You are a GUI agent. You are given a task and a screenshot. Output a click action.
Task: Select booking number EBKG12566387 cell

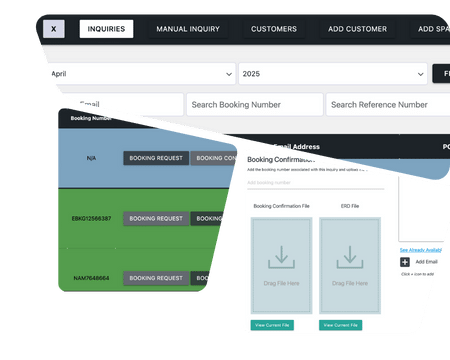(91, 219)
